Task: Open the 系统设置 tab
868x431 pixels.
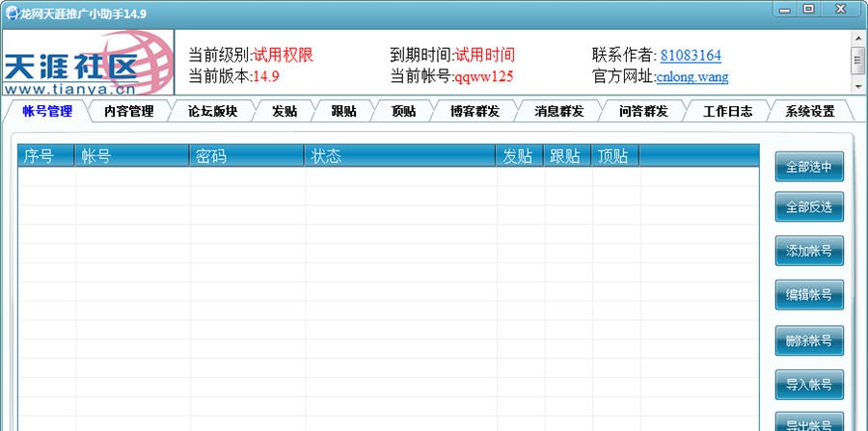Action: pos(809,111)
